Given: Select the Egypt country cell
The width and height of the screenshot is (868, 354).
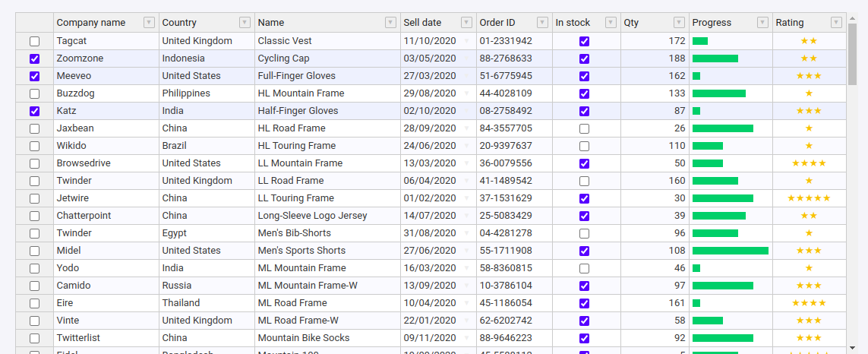Looking at the screenshot, I should (207, 233).
